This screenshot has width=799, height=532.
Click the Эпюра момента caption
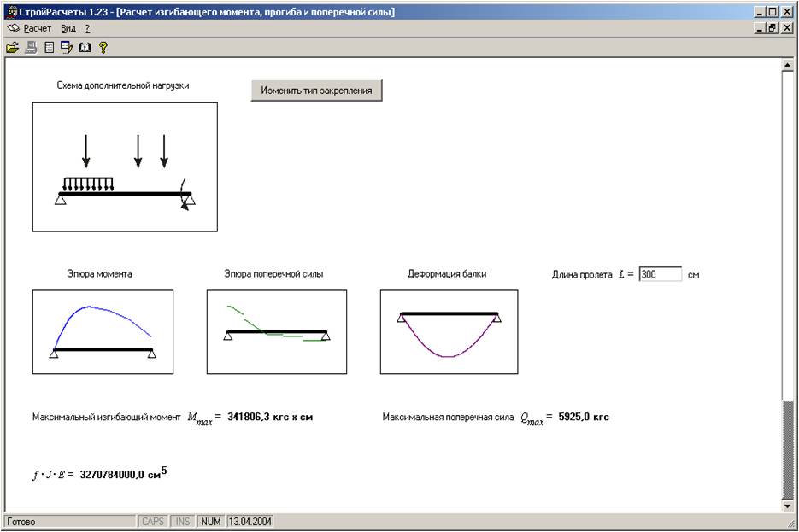coord(99,274)
